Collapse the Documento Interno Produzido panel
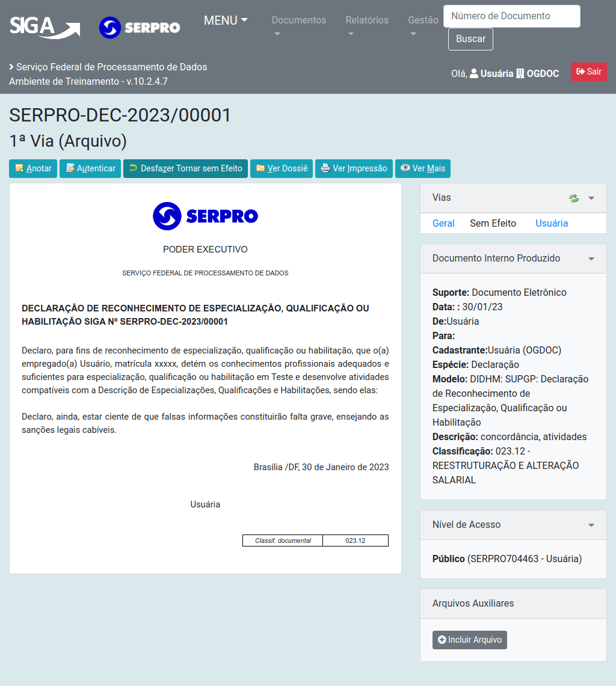The height and width of the screenshot is (686, 616). point(591,259)
